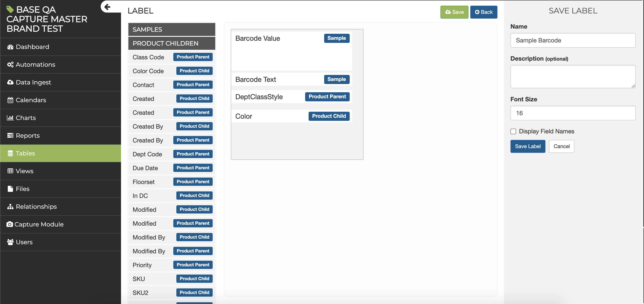Click the Capture Module camera icon

click(x=10, y=224)
